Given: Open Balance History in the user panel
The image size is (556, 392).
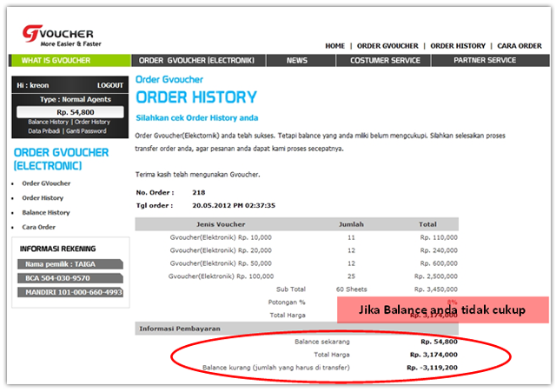Looking at the screenshot, I should tap(49, 122).
